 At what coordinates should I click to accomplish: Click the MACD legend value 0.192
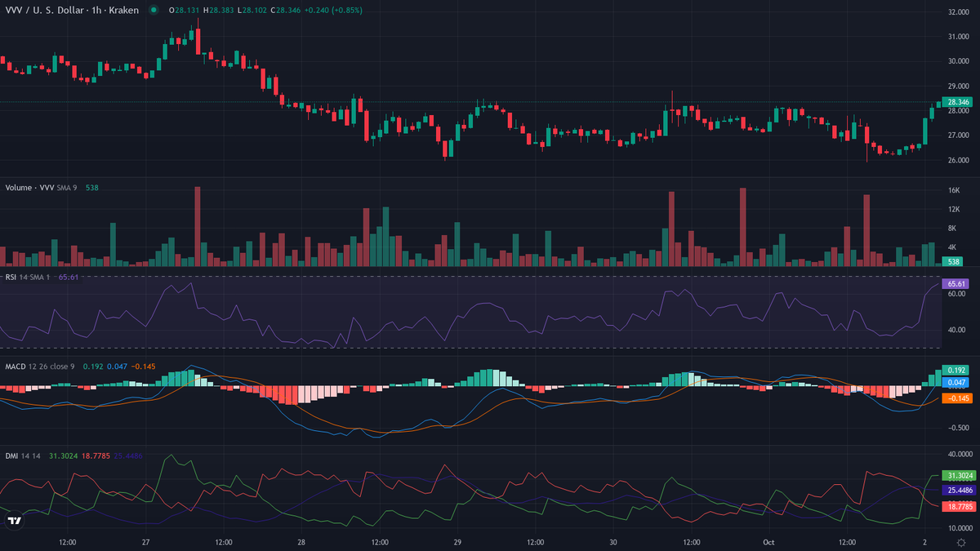(94, 367)
